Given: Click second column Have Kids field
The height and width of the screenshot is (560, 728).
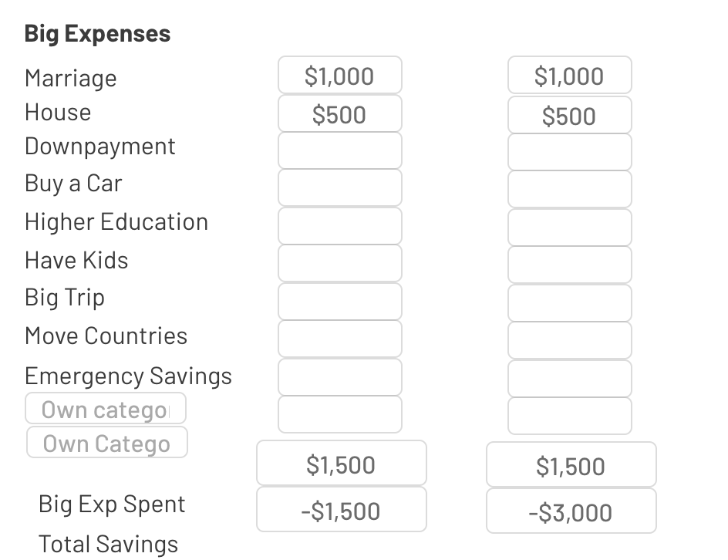Looking at the screenshot, I should coord(570,265).
